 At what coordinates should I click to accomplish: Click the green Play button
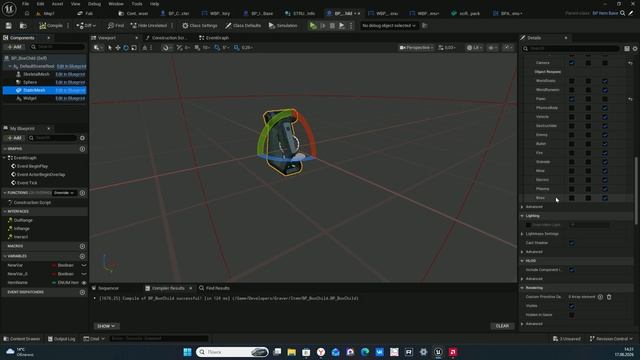point(313,25)
